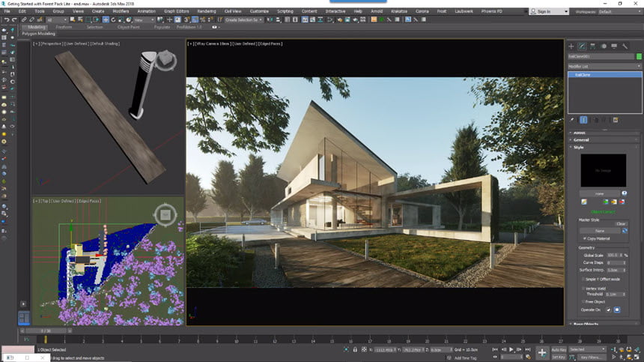Image resolution: width=644 pixels, height=362 pixels.
Task: Toggle Show End Result in modifier stack
Action: 583,120
